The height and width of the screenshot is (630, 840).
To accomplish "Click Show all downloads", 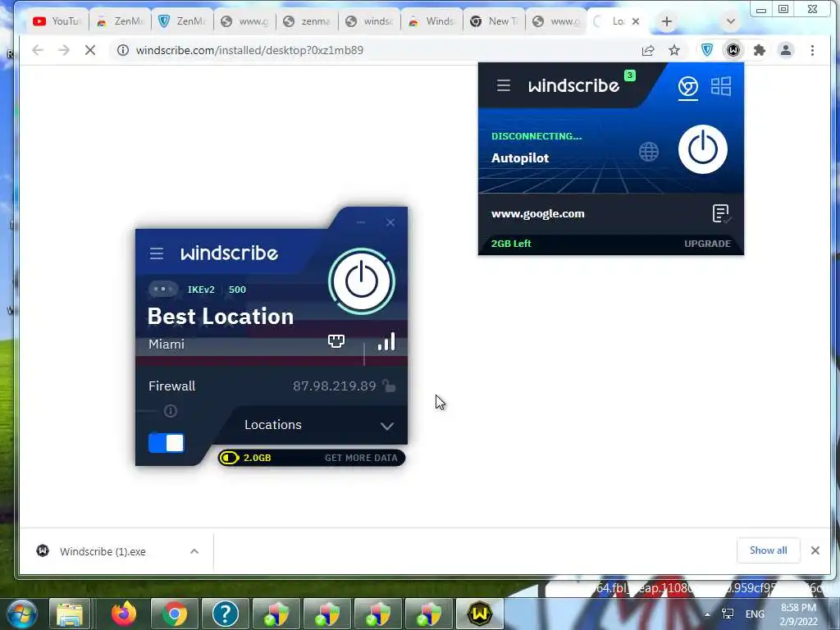I will coord(768,550).
